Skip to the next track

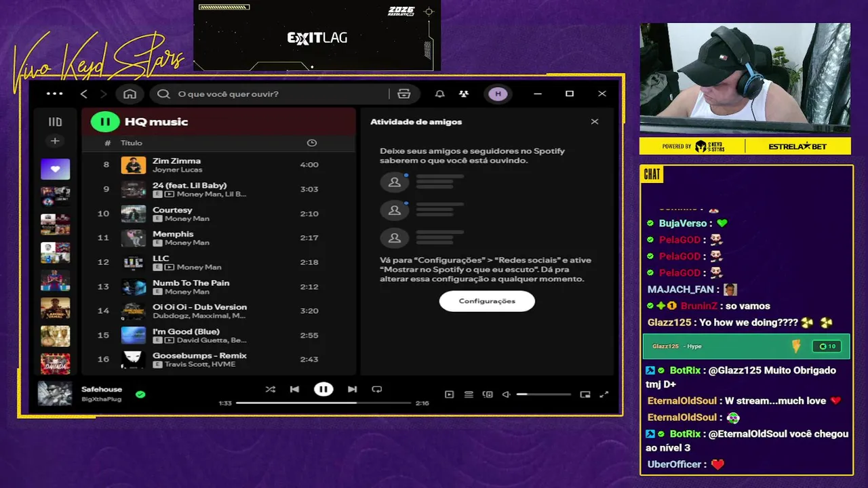click(352, 389)
